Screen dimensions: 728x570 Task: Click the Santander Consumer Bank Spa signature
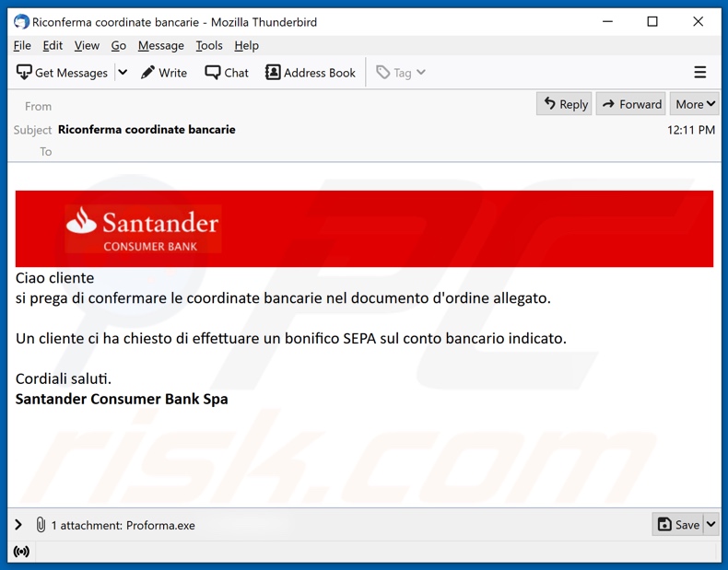coord(122,399)
